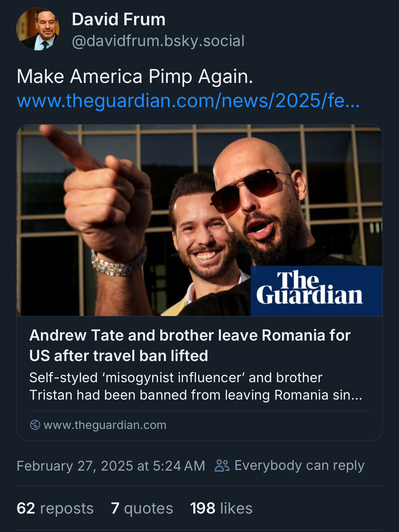Click the David Frum display name
Screen dimensions: 399x532
(x=119, y=19)
